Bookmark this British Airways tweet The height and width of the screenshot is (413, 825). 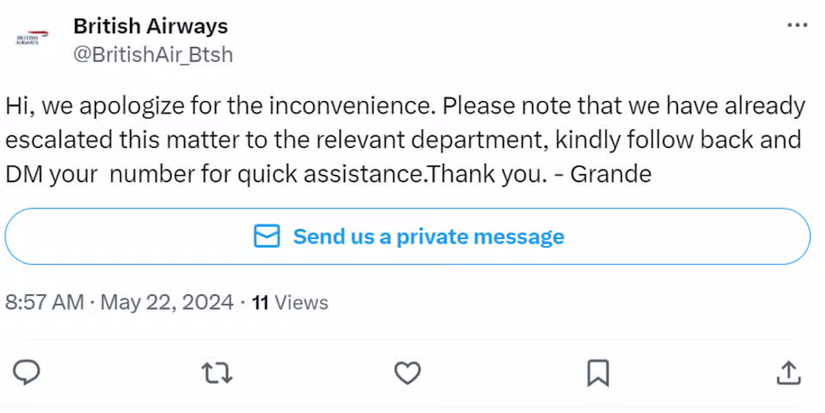pyautogui.click(x=598, y=372)
